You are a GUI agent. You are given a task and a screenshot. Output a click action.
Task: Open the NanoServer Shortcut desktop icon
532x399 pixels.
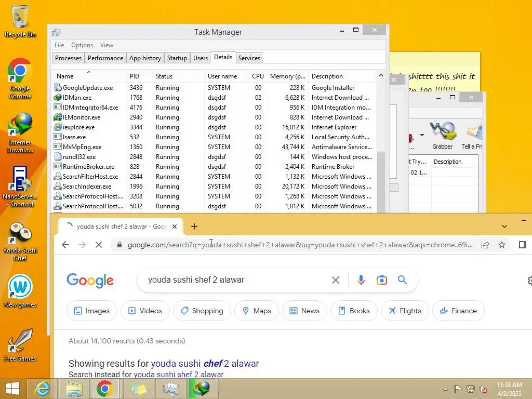click(x=20, y=187)
